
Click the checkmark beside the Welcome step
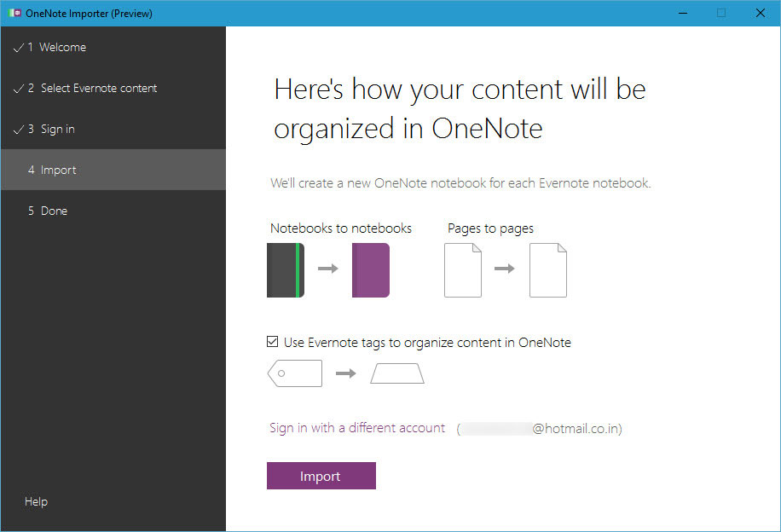click(18, 47)
